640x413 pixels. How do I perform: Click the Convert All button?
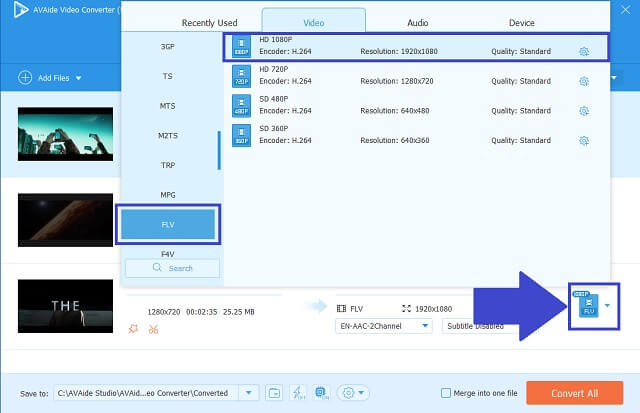575,393
